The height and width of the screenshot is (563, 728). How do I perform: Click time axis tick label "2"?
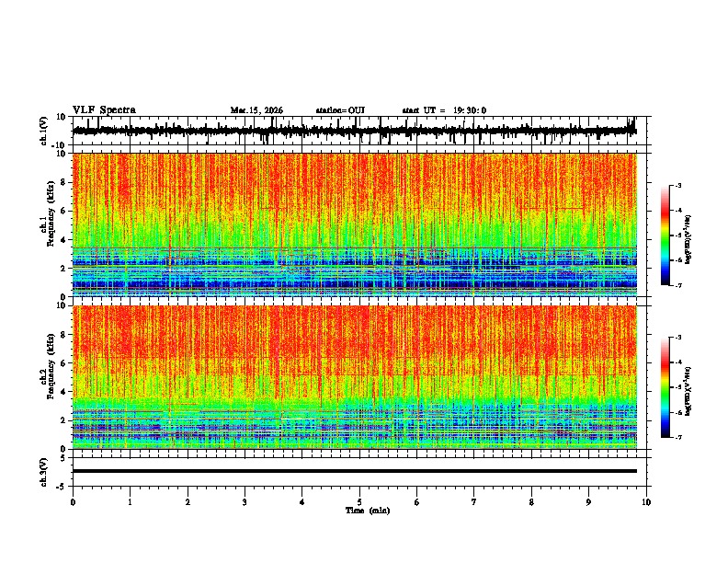click(188, 502)
